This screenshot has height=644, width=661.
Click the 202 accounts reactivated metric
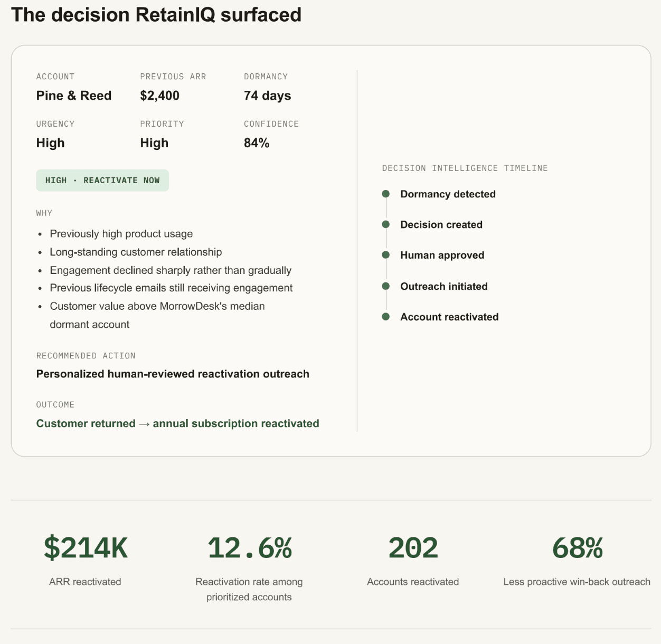coord(413,547)
